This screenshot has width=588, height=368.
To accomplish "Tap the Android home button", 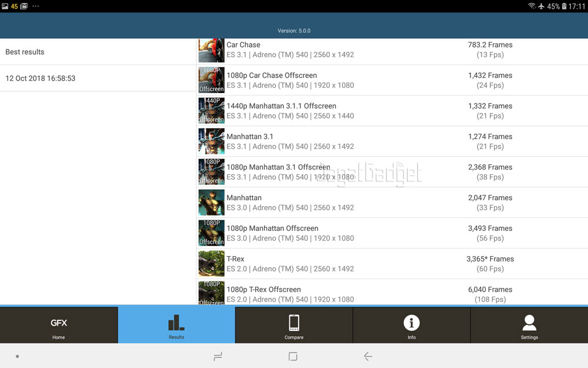I will [293, 356].
